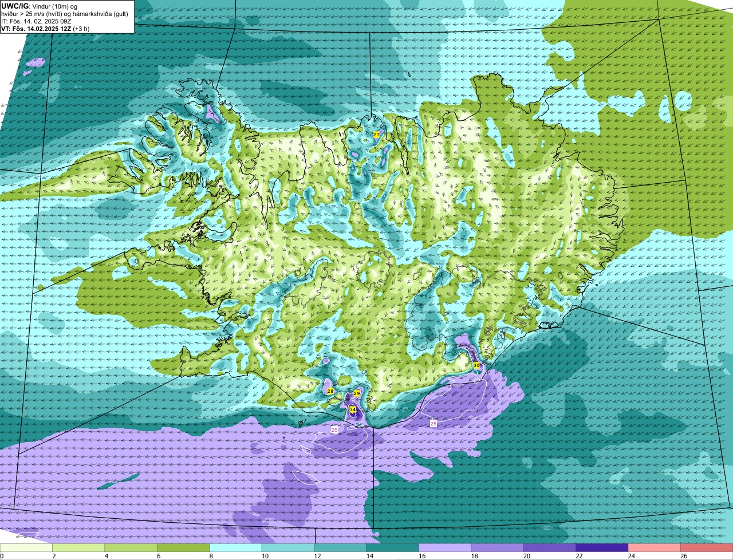Click the legend tick label '2'
The width and height of the screenshot is (733, 560).
(53, 556)
